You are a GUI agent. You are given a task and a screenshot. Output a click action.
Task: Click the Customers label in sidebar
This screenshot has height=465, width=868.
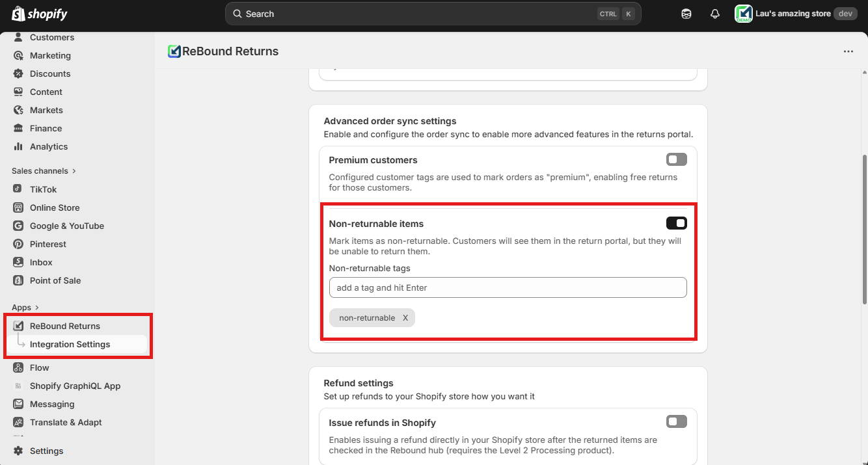point(52,37)
